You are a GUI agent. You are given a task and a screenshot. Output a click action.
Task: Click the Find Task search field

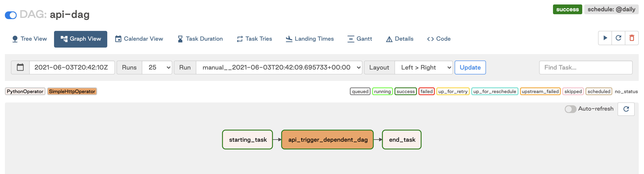coord(585,67)
